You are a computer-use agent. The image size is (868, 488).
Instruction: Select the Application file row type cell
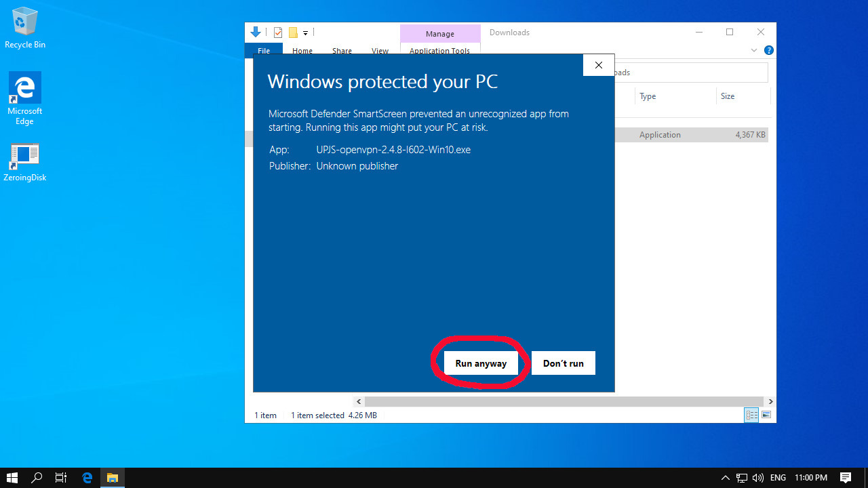660,135
